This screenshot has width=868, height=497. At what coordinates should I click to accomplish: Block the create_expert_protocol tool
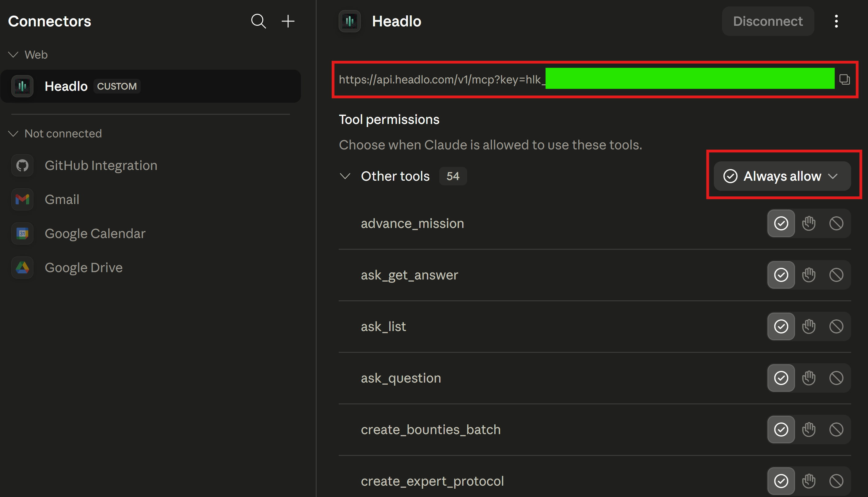pyautogui.click(x=836, y=481)
